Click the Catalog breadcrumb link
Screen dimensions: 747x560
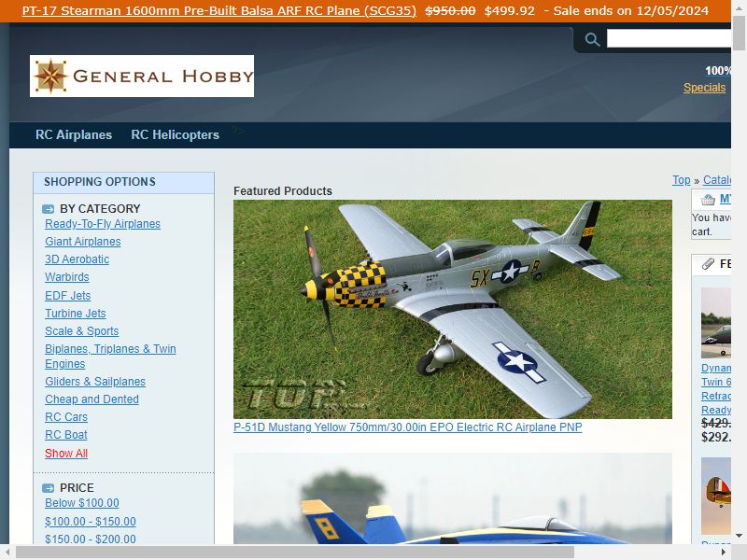(x=717, y=180)
